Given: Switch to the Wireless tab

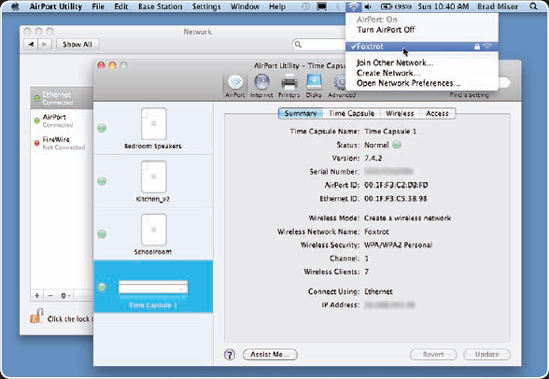Looking at the screenshot, I should point(400,113).
